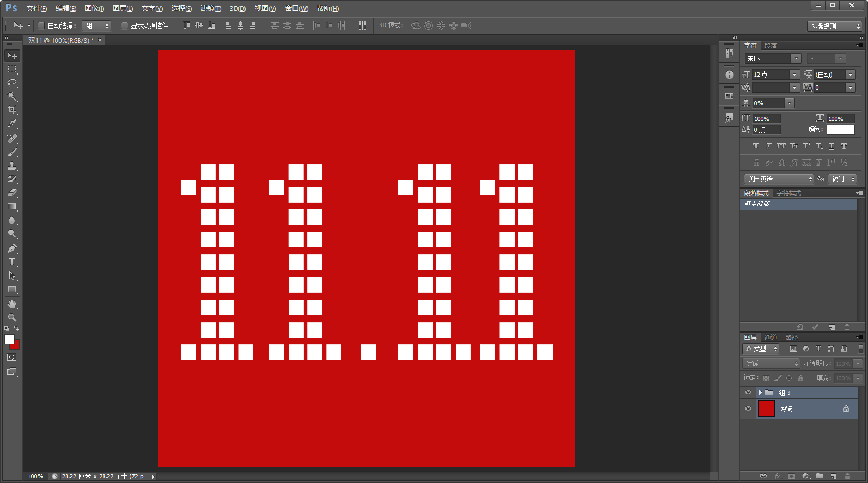Hide the 背景 layer
The width and height of the screenshot is (868, 483).
click(748, 408)
